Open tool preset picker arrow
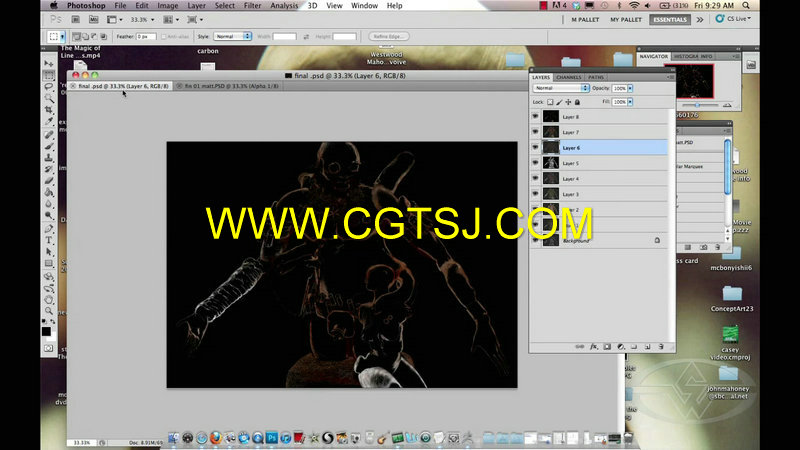 pos(63,37)
